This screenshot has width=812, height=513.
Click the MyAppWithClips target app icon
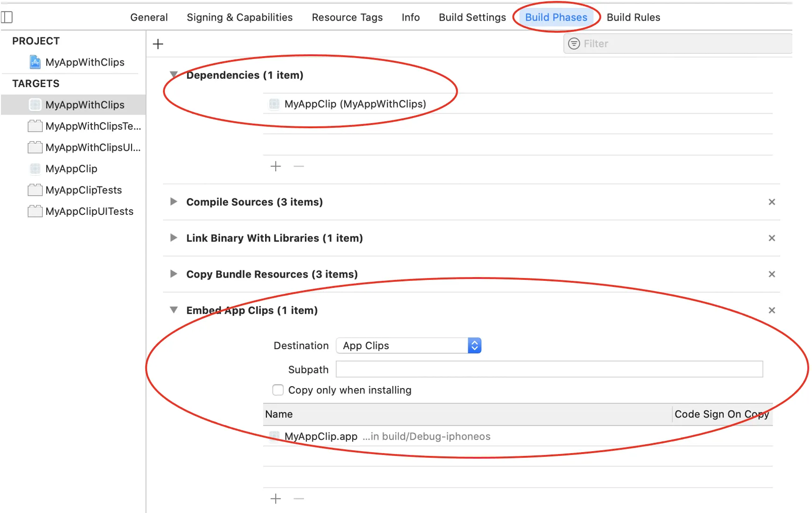click(x=35, y=105)
